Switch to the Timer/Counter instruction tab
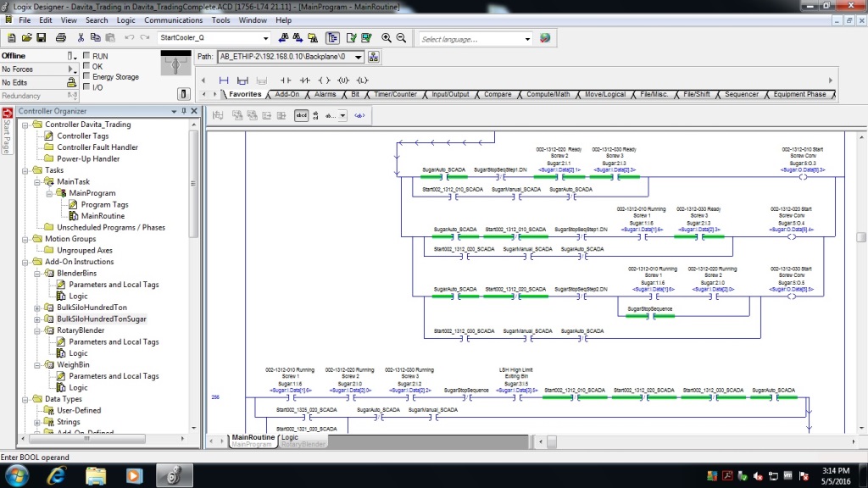Viewport: 868px width, 488px height. coord(395,95)
